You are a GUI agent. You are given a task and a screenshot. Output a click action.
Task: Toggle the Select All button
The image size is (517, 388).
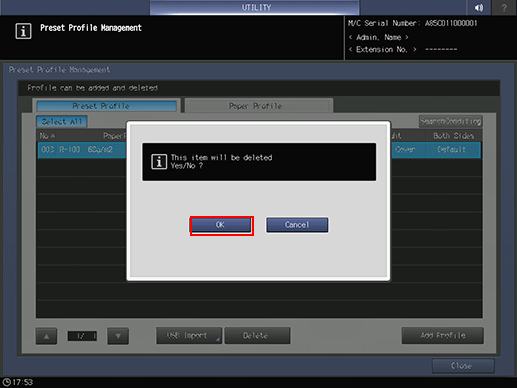point(62,122)
